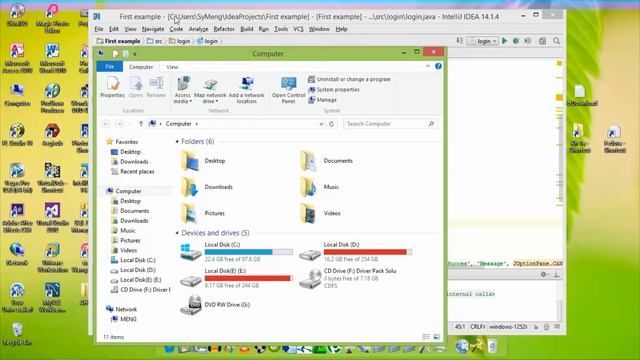Select Computer in navigation pane
Viewport: 640px width, 360px height.
124,191
